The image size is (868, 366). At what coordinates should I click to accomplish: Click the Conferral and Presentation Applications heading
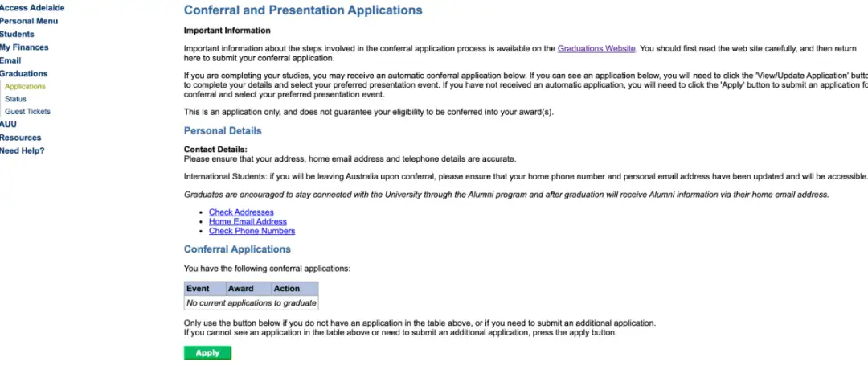[x=303, y=10]
